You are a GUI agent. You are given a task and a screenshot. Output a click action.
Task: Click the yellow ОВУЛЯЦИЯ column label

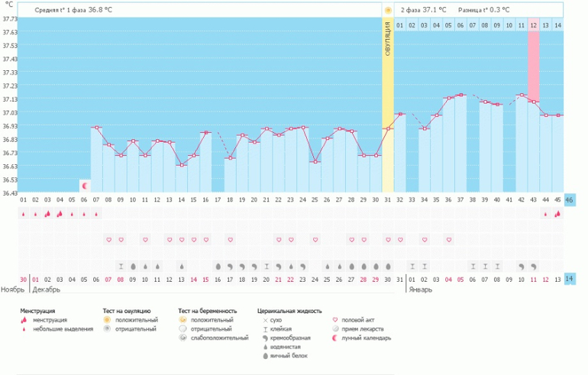pyautogui.click(x=388, y=39)
